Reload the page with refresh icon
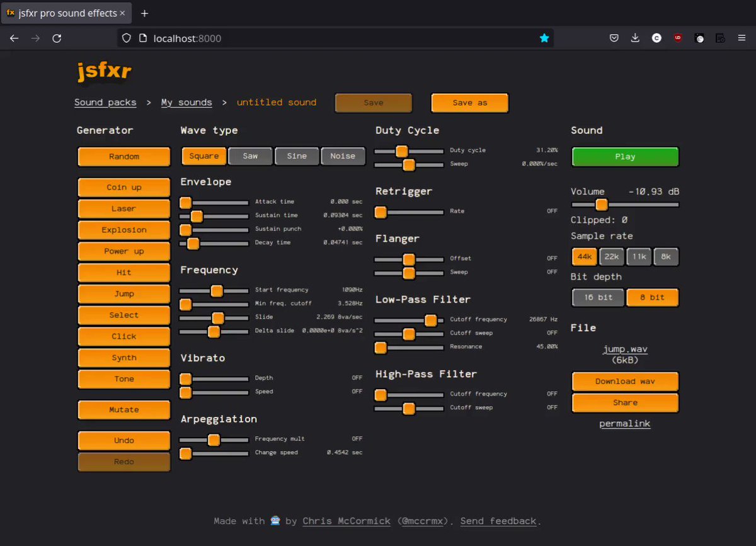Screen dimensions: 756x546 (57, 38)
